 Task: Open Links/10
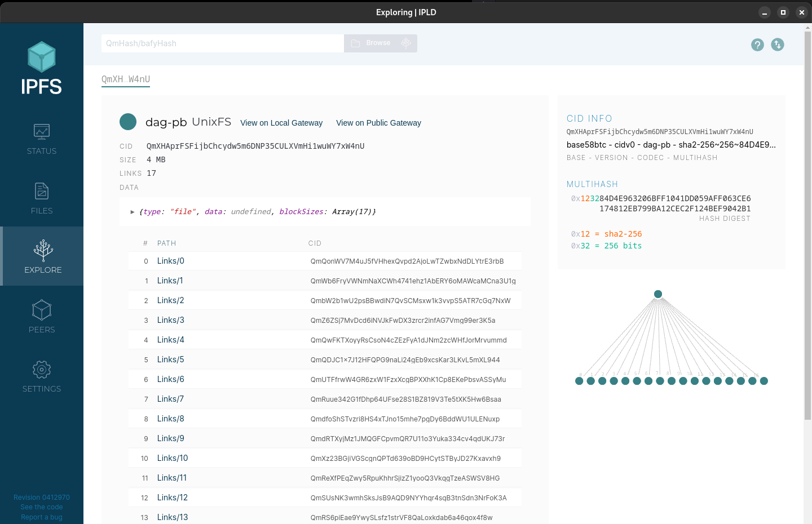pyautogui.click(x=173, y=458)
